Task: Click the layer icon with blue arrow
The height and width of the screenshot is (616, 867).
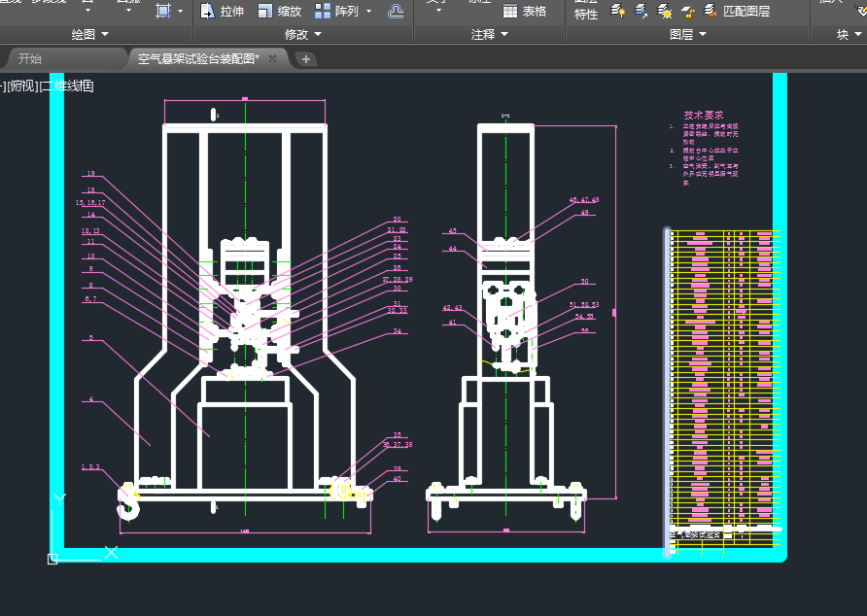Action: [642, 12]
